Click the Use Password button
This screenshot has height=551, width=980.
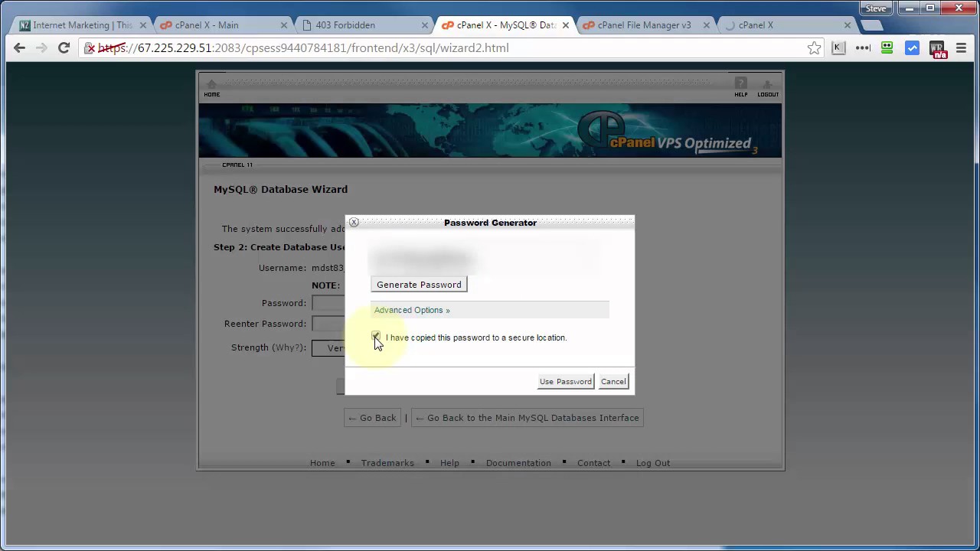click(566, 381)
